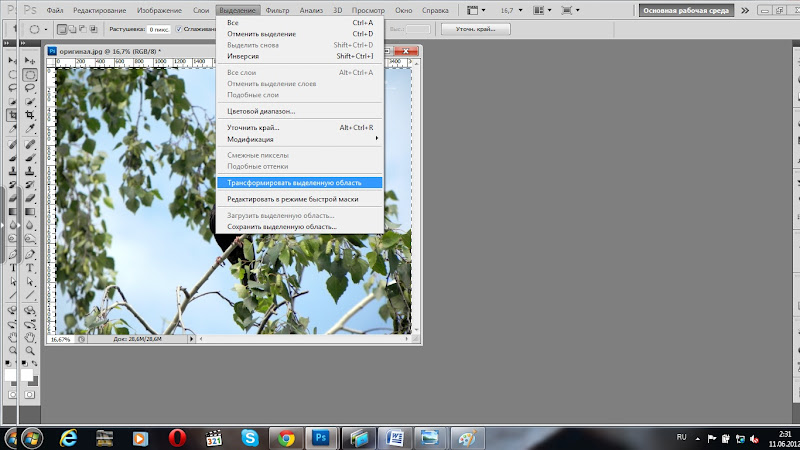The image size is (800, 450).
Task: Choose Сохранить выделенную область... menu item
Action: pos(300,227)
